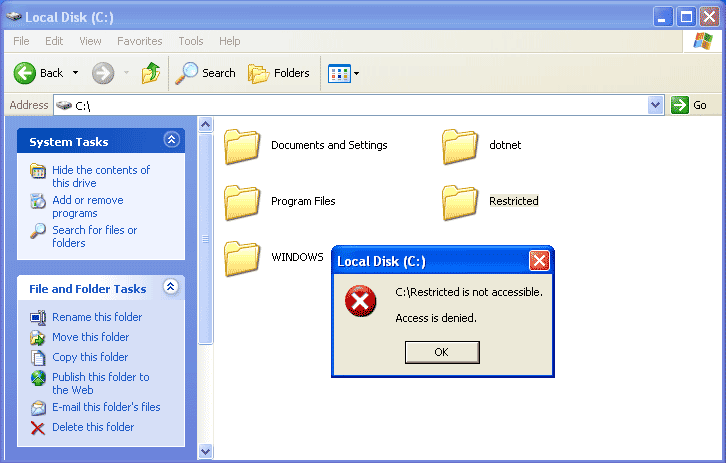Click OK in the Access denied dialog
The width and height of the screenshot is (726, 463).
442,352
